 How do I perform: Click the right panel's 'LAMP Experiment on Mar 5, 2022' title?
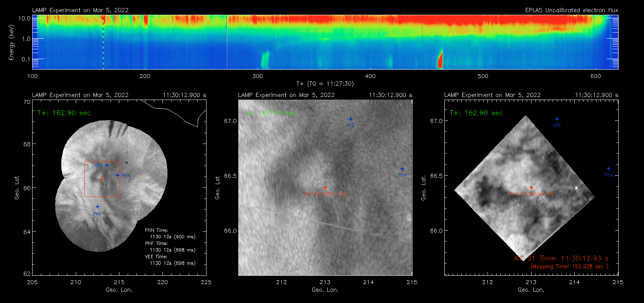click(492, 95)
